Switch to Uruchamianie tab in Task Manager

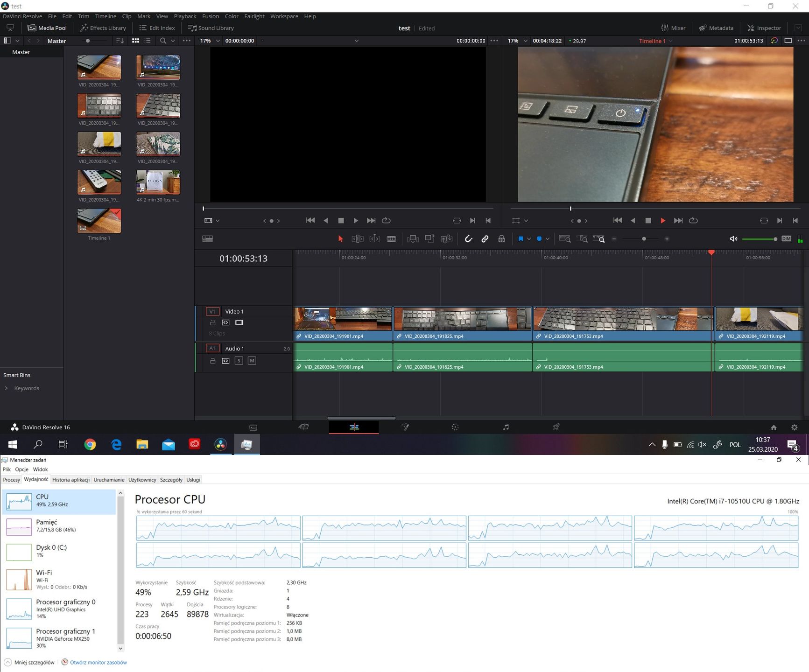109,480
